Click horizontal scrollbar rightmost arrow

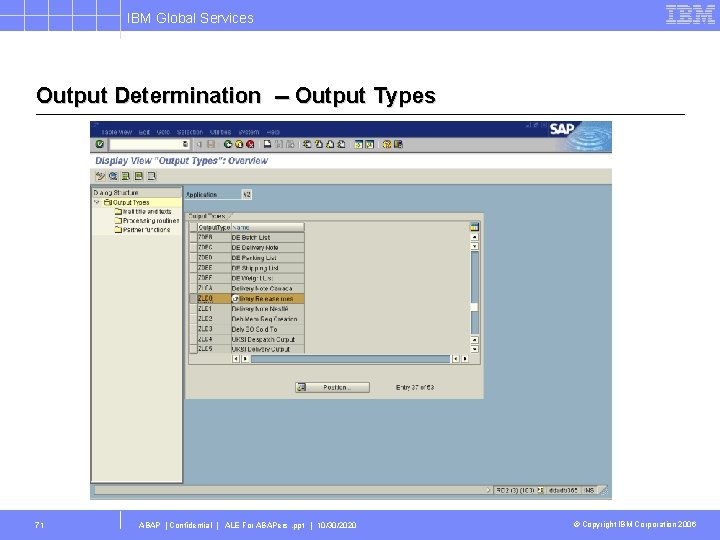click(x=465, y=359)
